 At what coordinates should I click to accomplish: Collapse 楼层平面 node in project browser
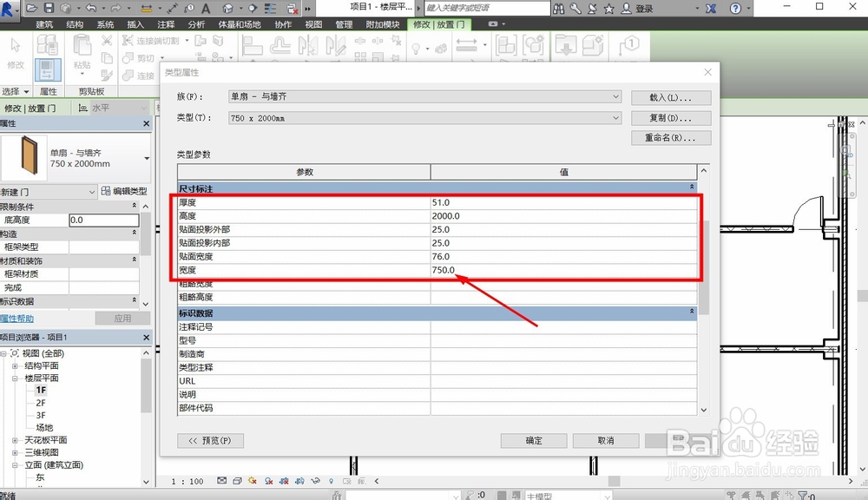15,378
